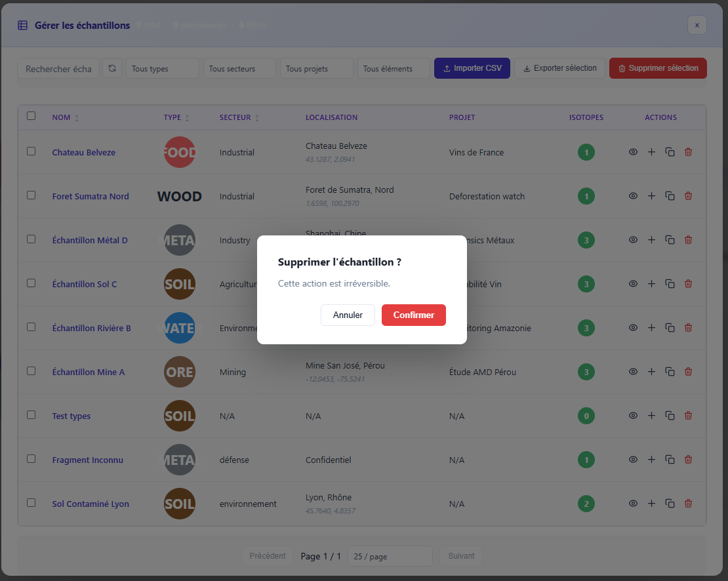This screenshot has width=728, height=581.
Task: Click the copy icon for Test types row
Action: tap(670, 416)
